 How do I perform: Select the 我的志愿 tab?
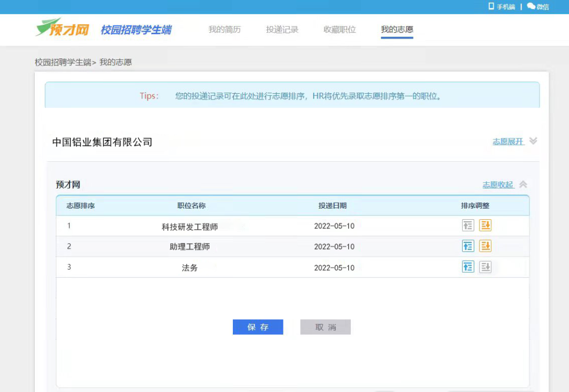pos(397,30)
